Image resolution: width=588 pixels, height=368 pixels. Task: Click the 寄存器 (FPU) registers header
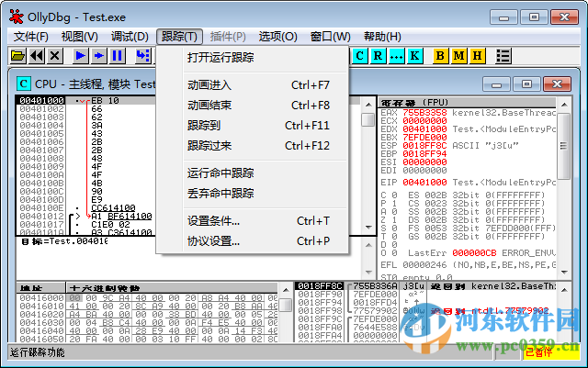pyautogui.click(x=468, y=102)
